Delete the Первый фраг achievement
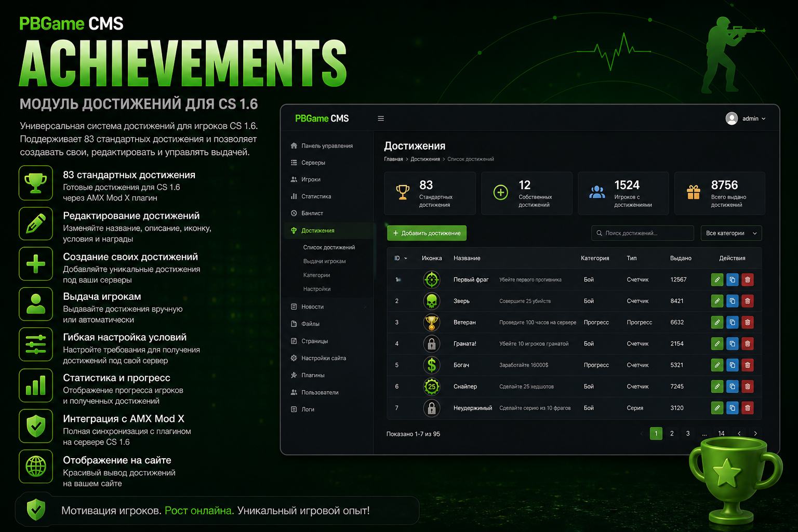The height and width of the screenshot is (532, 798). [748, 280]
